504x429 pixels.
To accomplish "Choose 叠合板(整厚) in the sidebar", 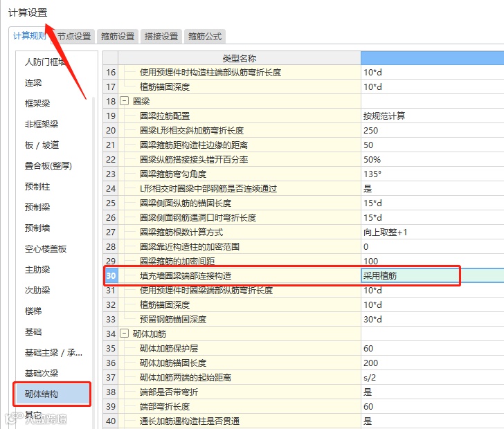I will pos(48,166).
